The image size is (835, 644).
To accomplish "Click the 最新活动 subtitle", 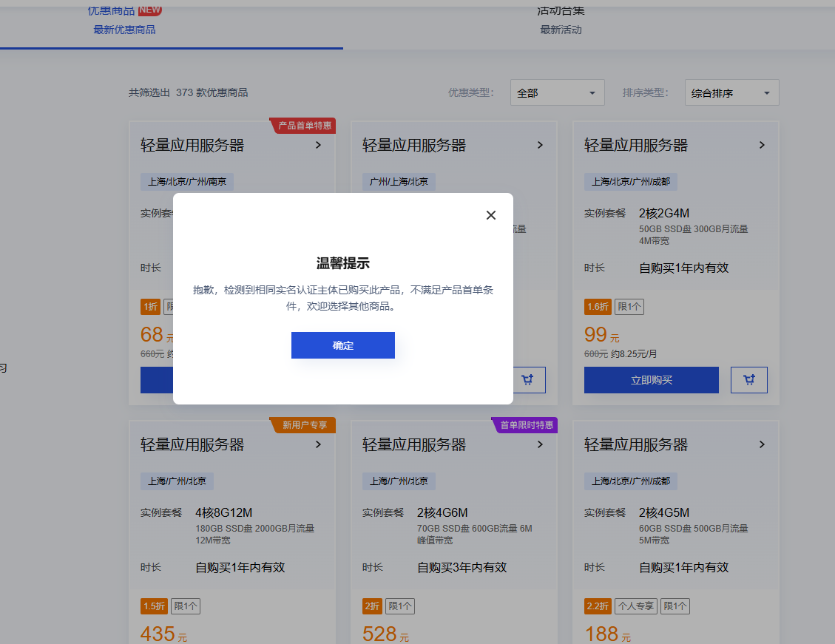I will click(561, 30).
